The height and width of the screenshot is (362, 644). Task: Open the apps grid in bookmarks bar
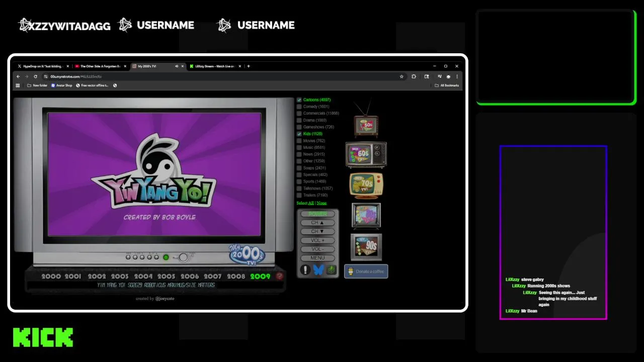(18, 85)
